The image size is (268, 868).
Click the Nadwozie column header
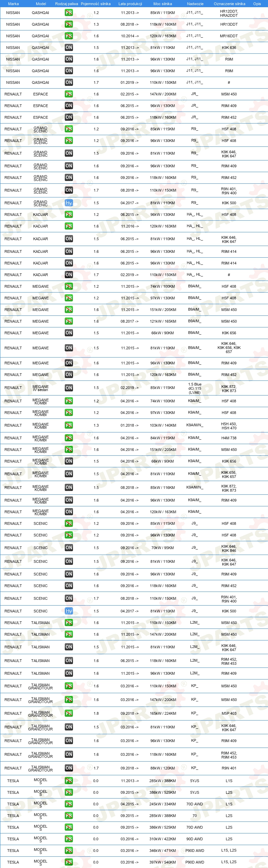click(195, 4)
